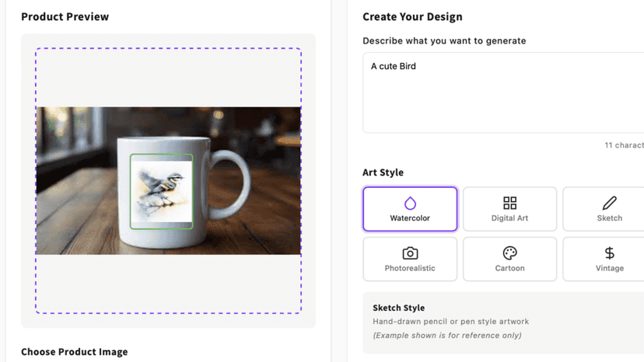The width and height of the screenshot is (644, 362).
Task: Choose the Sketch style label
Action: tap(610, 218)
